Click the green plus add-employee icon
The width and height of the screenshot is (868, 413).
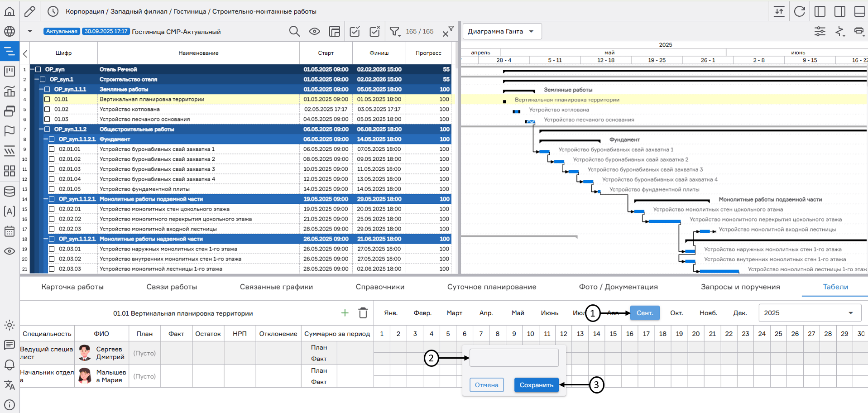[345, 313]
